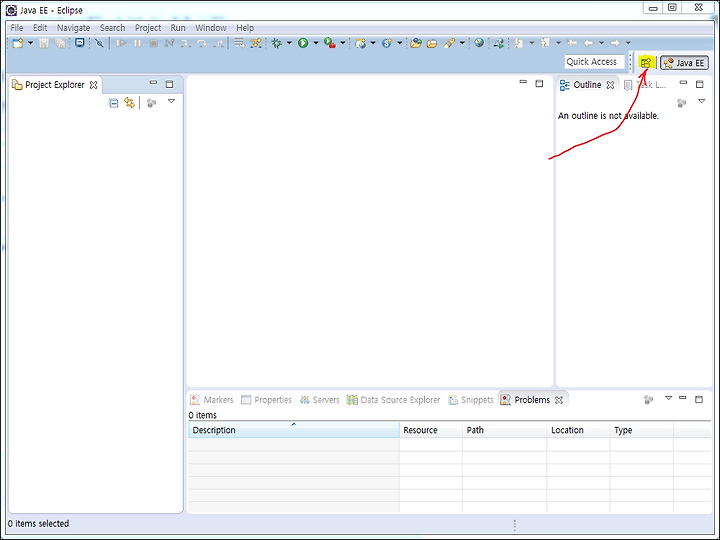The image size is (720, 540).
Task: Click the Forward navigation arrow
Action: pos(615,43)
